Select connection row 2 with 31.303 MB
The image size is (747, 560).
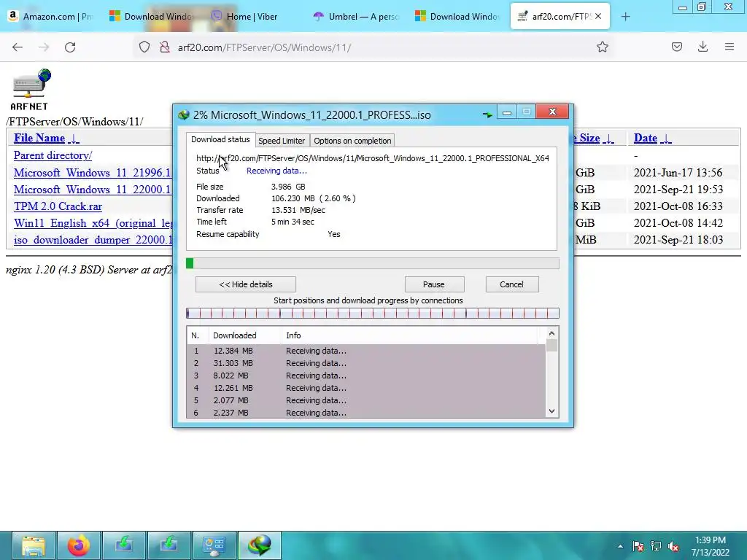[x=366, y=363]
